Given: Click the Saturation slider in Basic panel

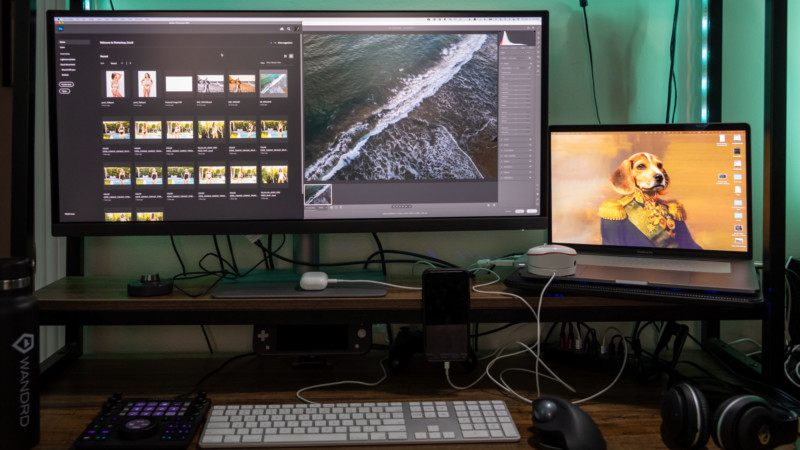Looking at the screenshot, I should (515, 133).
